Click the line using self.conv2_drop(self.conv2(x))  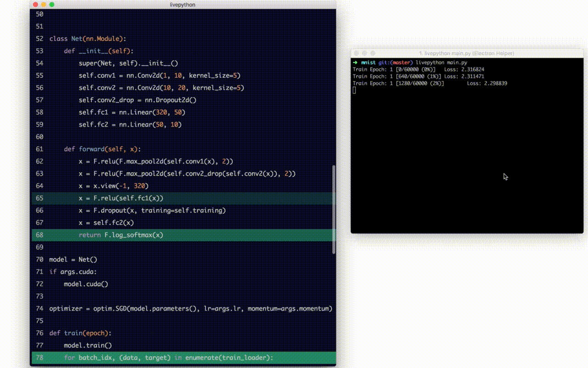[187, 173]
